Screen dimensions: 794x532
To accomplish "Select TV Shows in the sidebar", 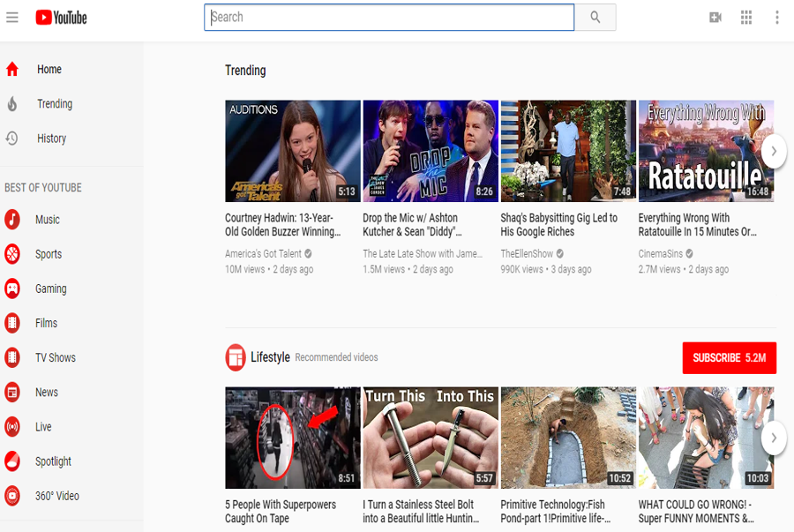I will click(x=56, y=357).
